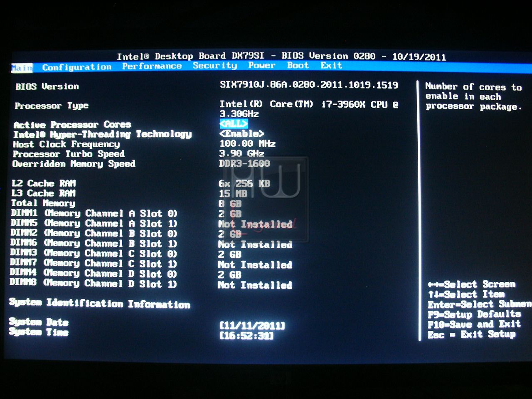Click the Host Clock Frequency label

click(66, 144)
